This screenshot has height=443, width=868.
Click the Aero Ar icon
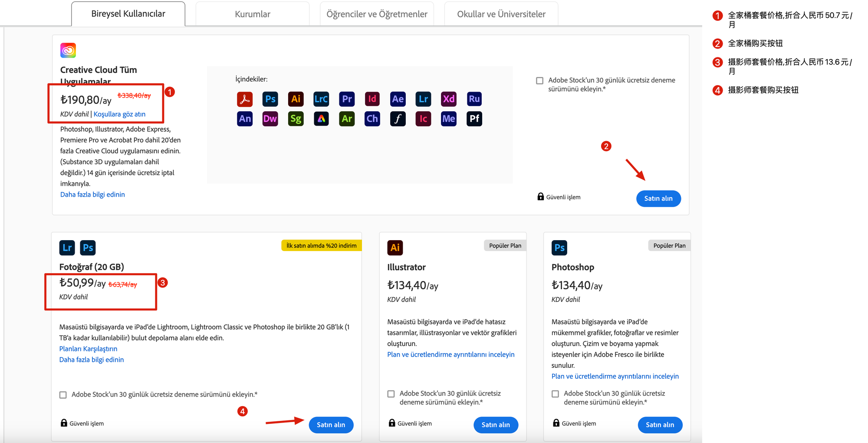coord(347,119)
